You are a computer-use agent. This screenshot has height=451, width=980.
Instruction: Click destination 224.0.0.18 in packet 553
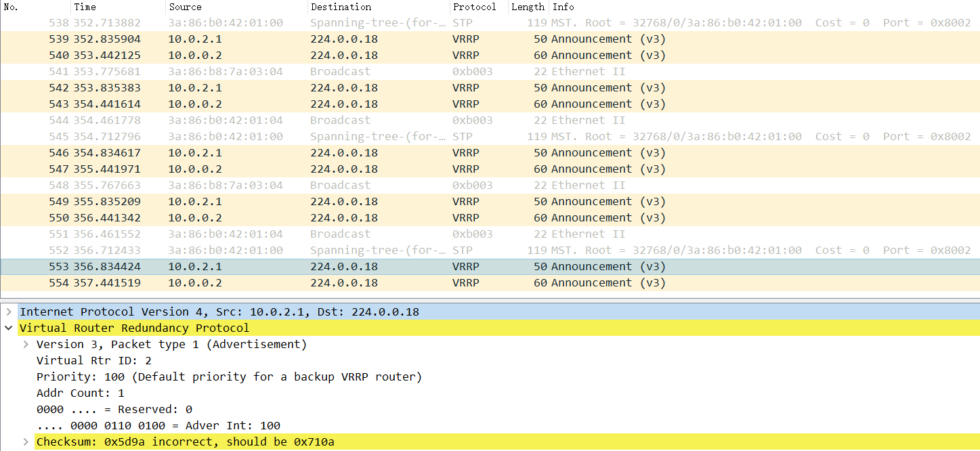[x=344, y=266]
